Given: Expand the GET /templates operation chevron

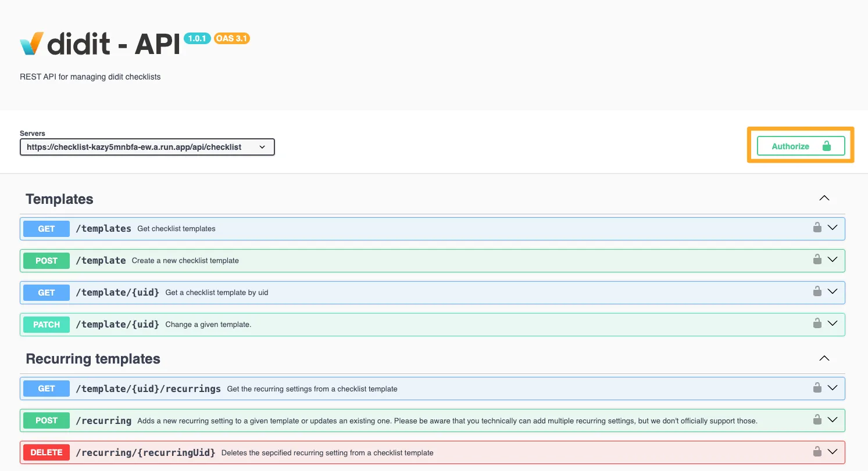Looking at the screenshot, I should click(x=833, y=228).
